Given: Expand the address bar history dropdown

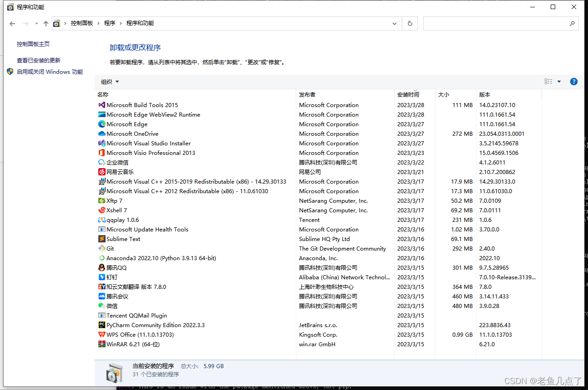Looking at the screenshot, I should 395,23.
